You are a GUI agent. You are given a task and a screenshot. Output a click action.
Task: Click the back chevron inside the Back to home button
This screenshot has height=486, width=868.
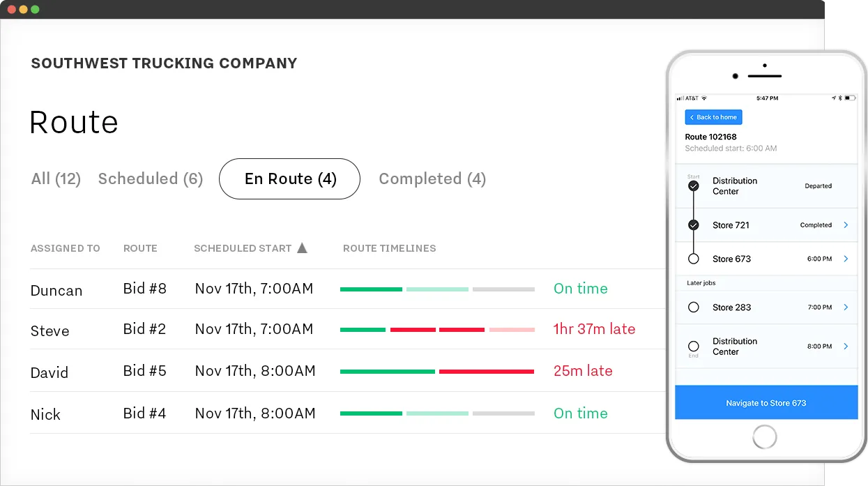point(692,117)
